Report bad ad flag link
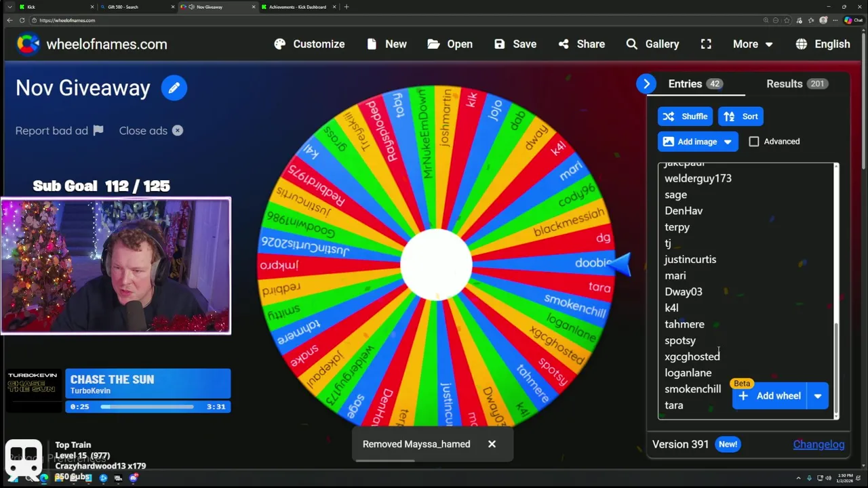This screenshot has width=868, height=488. 60,131
